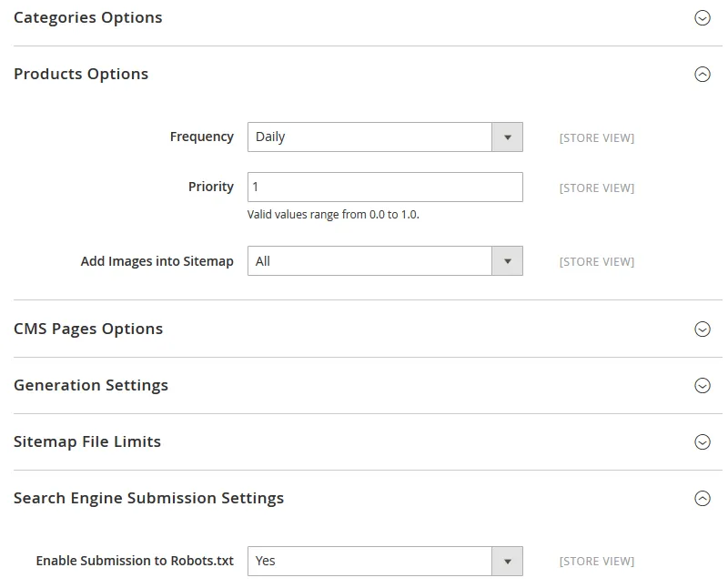Collapse the Products Options section chevron
The image size is (728, 588).
[702, 73]
